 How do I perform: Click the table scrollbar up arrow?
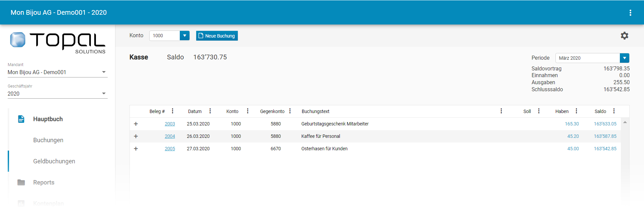pos(625,122)
